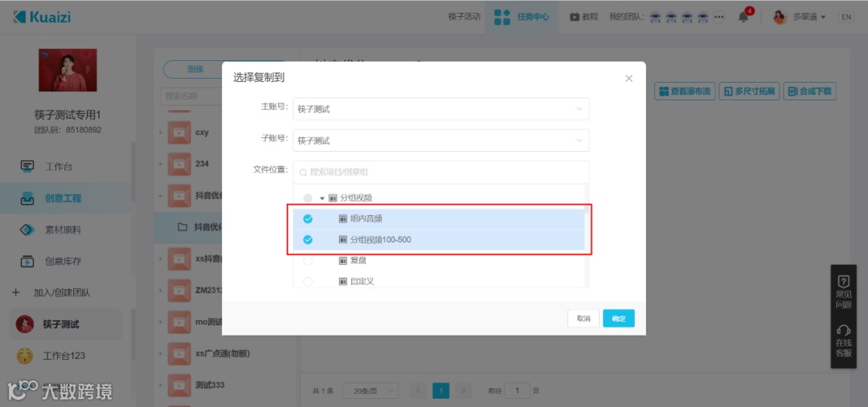868x407 pixels.
Task: Open 筷子活动 in top navigation
Action: (x=464, y=17)
